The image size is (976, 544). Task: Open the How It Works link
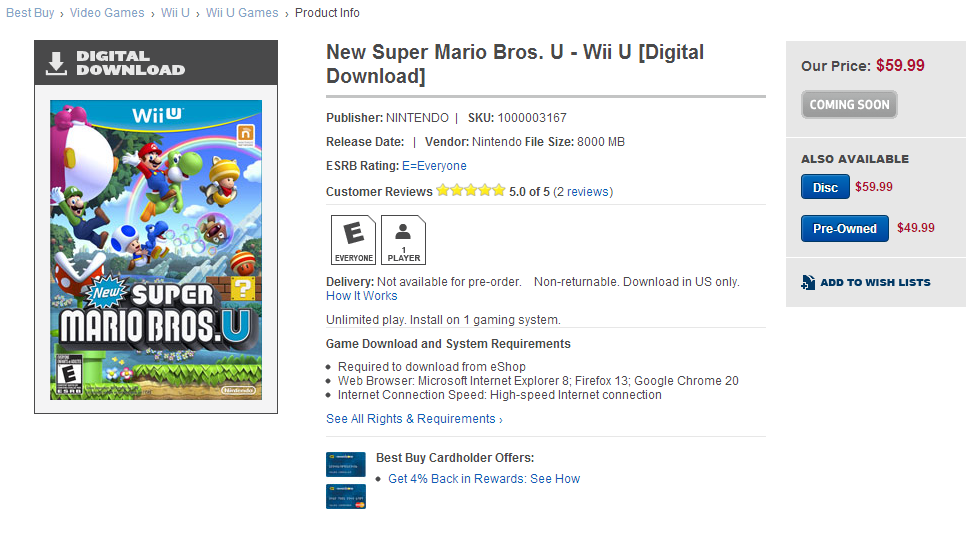pyautogui.click(x=361, y=296)
